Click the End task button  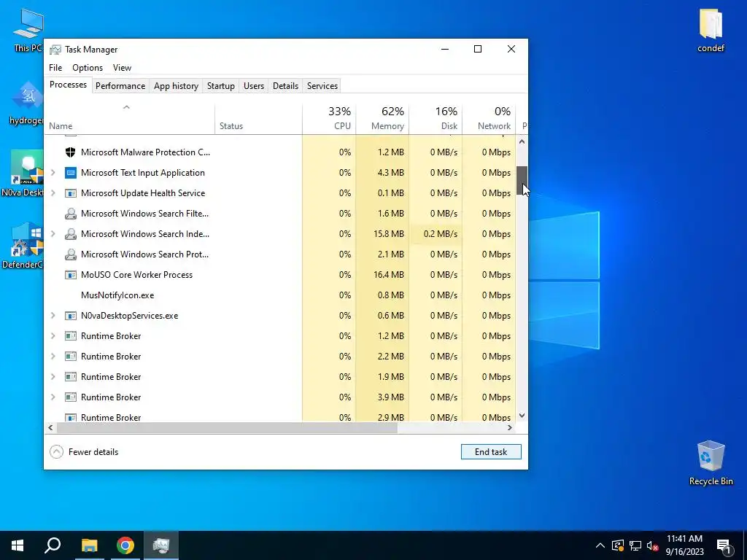491,452
